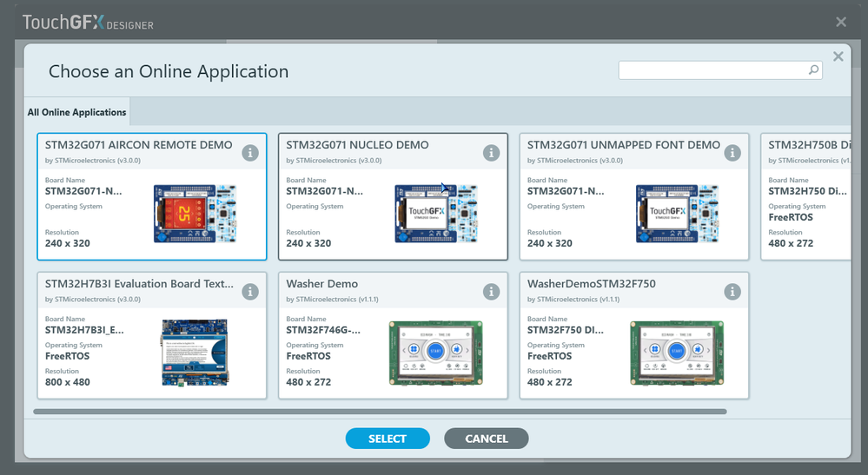Click the STM32G071 UNMAPPED FONT DEMO title
Viewport: 868px width, 475px height.
(623, 145)
